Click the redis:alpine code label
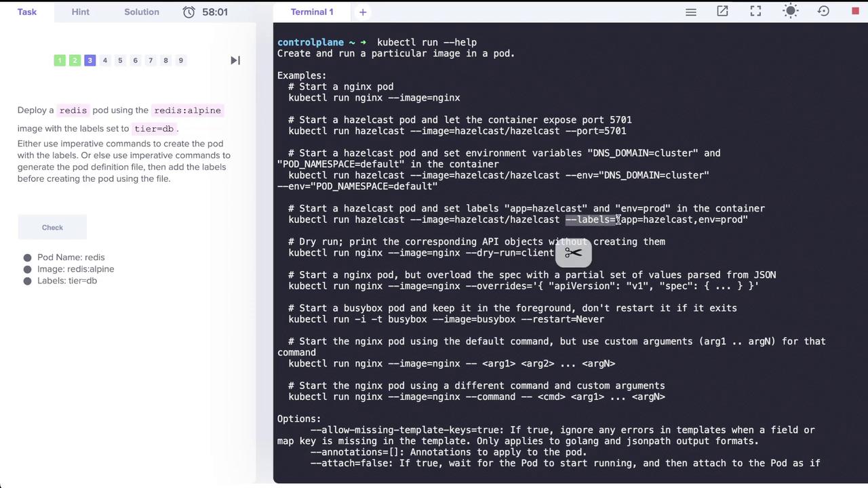The height and width of the screenshot is (488, 868). pos(187,110)
